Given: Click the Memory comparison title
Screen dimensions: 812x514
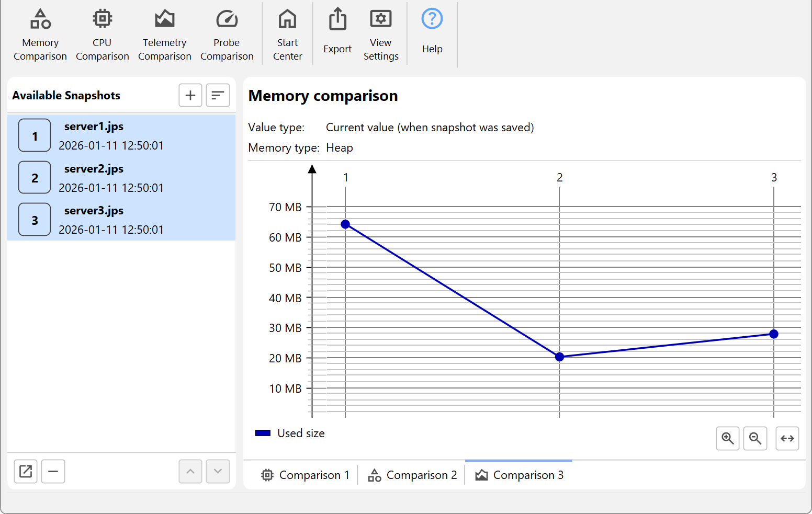Looking at the screenshot, I should point(323,96).
